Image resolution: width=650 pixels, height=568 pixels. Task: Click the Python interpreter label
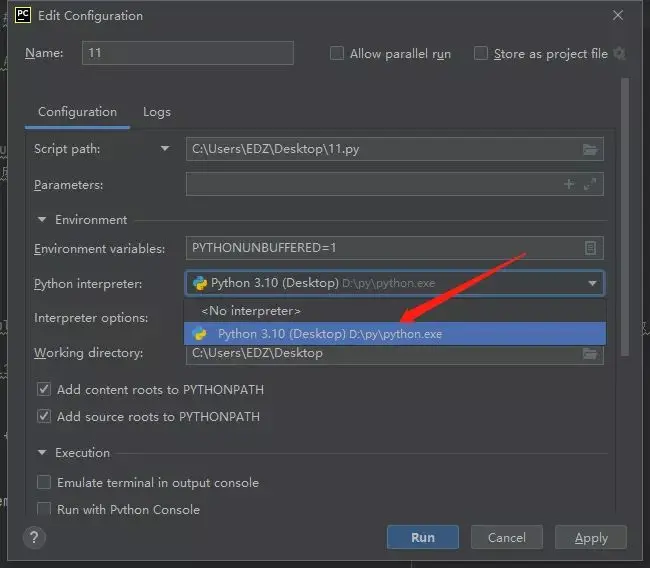click(x=88, y=284)
